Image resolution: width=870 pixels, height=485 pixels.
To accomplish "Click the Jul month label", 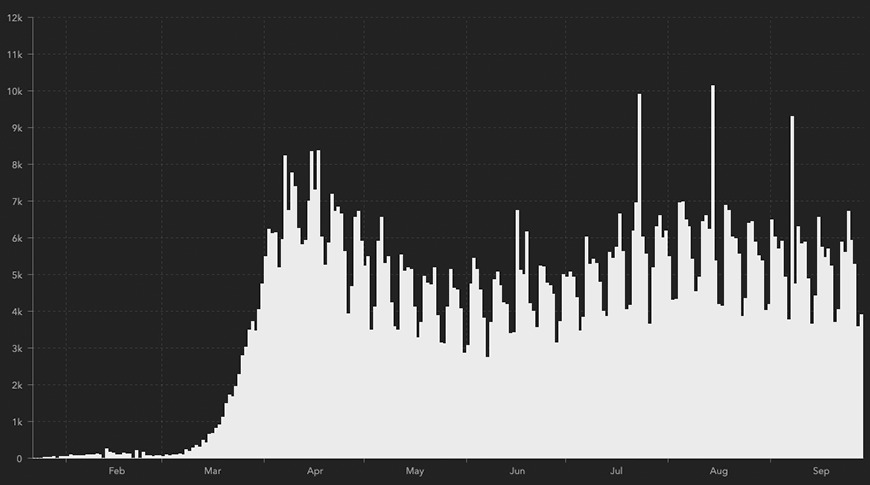I will tap(616, 471).
